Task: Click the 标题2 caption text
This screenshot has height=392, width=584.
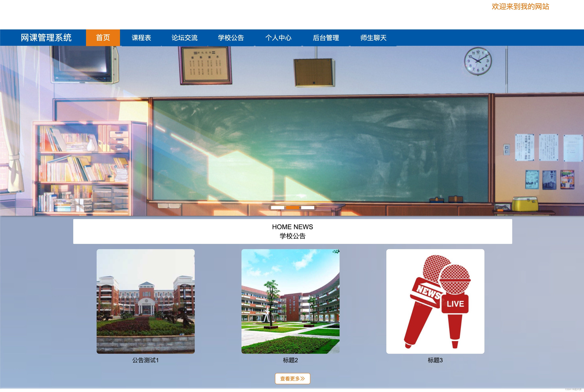Action: pos(291,360)
